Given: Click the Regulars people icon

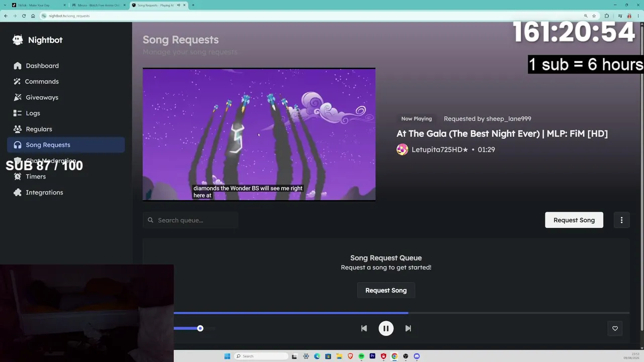Looking at the screenshot, I should [18, 129].
